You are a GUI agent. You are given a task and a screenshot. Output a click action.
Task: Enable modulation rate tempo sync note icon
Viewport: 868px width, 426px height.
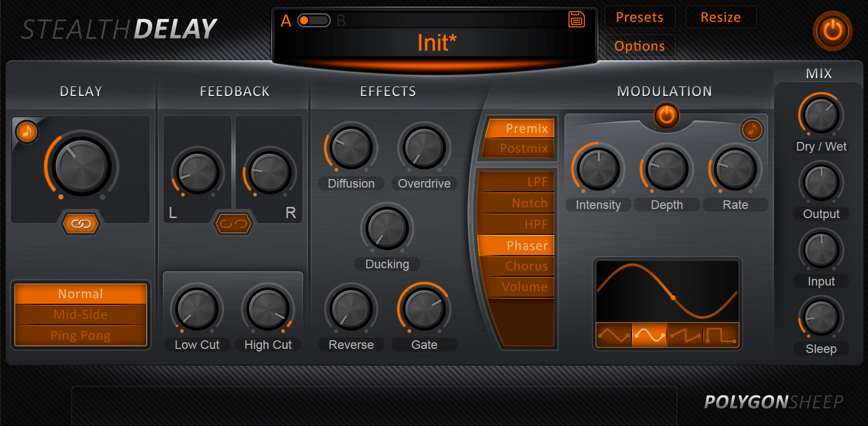[x=752, y=130]
